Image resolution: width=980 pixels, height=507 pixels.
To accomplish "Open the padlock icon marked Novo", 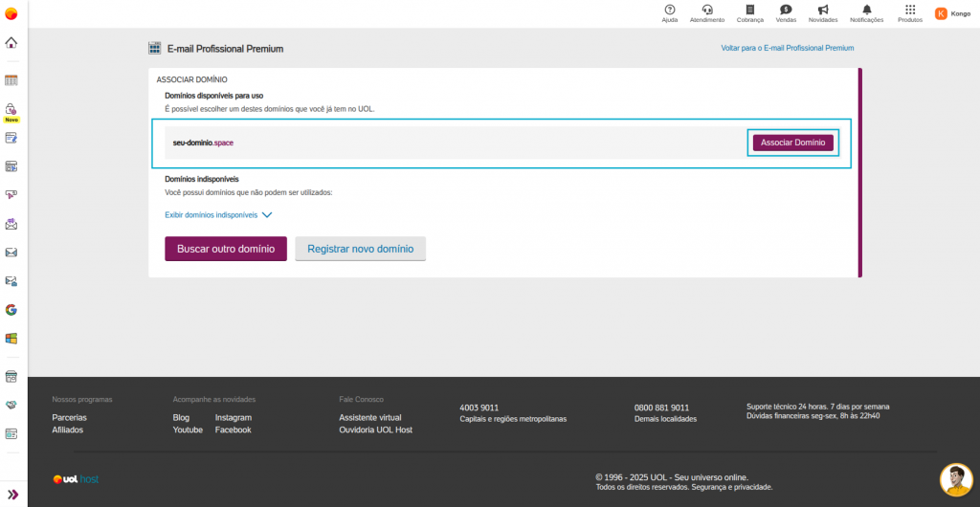I will [x=11, y=109].
